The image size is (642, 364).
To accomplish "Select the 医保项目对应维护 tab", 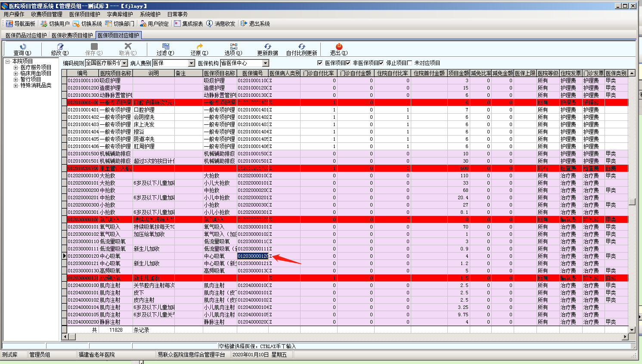I will (x=118, y=35).
